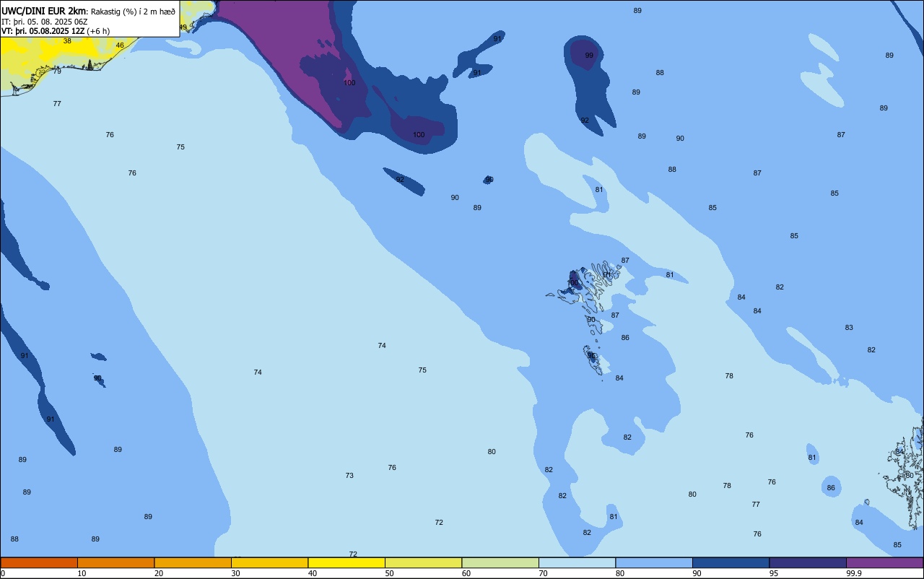
Task: Click the 0–10 dark orange legend swatch
Action: 39,562
